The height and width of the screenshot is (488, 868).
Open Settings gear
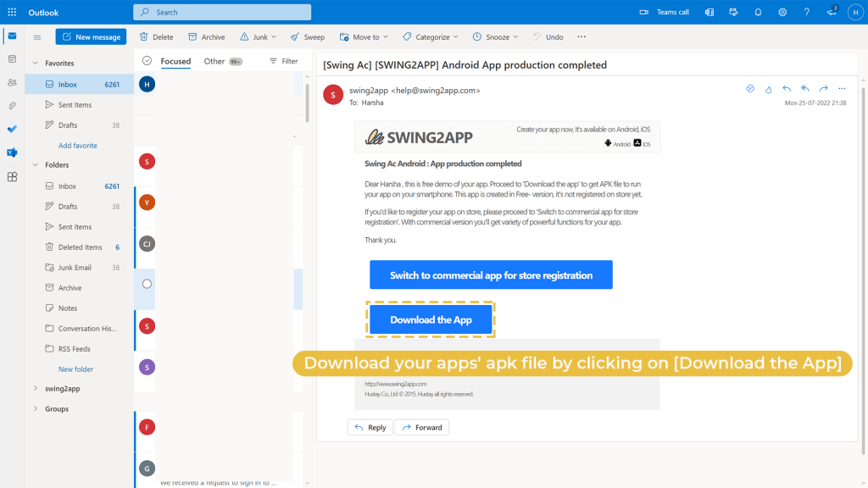[782, 12]
